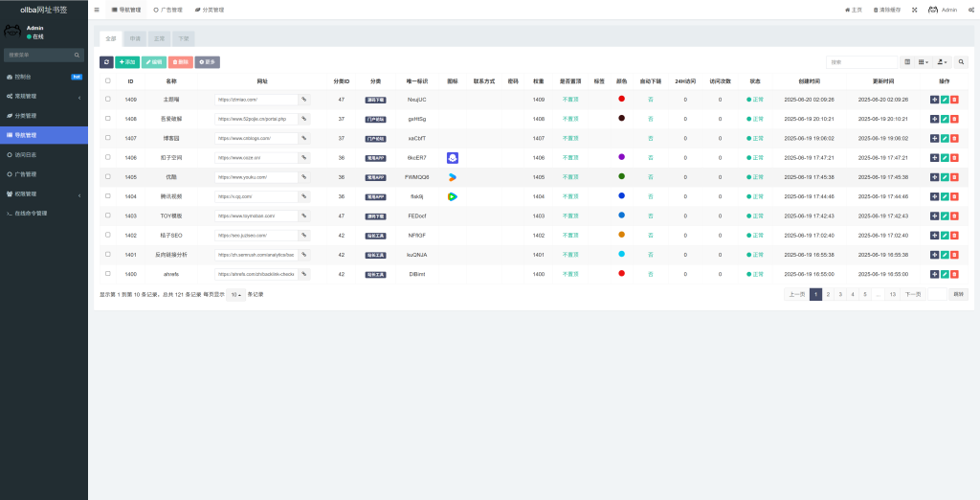
Task: Click the fullscreen icon in top bar
Action: click(x=914, y=10)
